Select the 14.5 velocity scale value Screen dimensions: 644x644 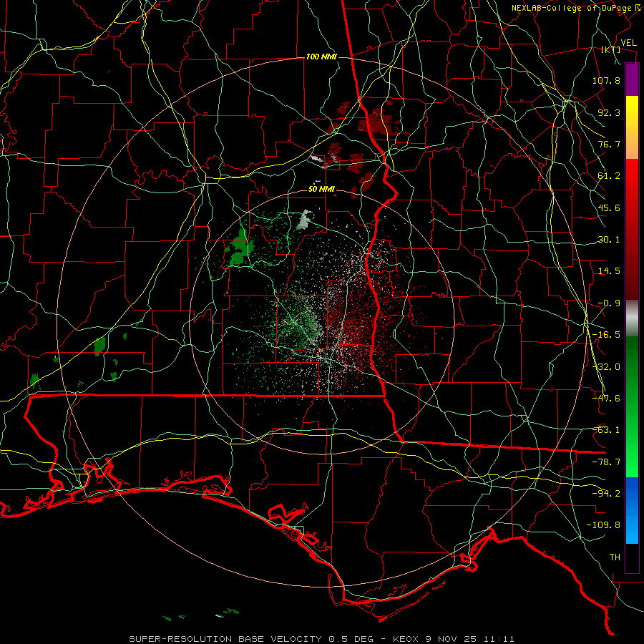pyautogui.click(x=609, y=271)
